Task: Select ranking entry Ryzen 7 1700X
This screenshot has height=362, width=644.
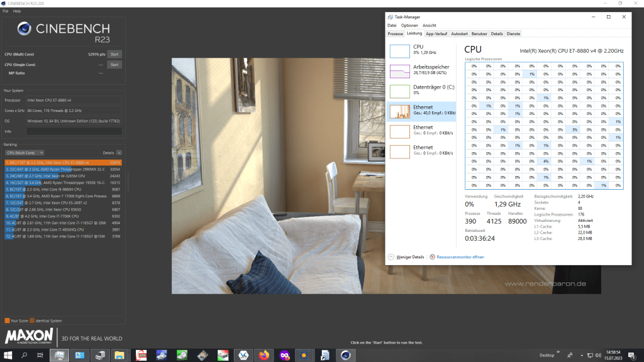Action: click(x=64, y=196)
